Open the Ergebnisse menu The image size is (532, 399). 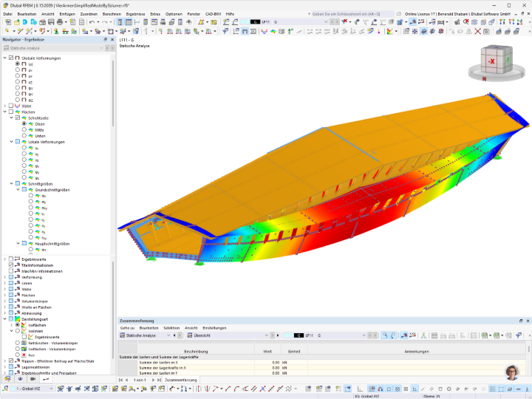click(135, 14)
